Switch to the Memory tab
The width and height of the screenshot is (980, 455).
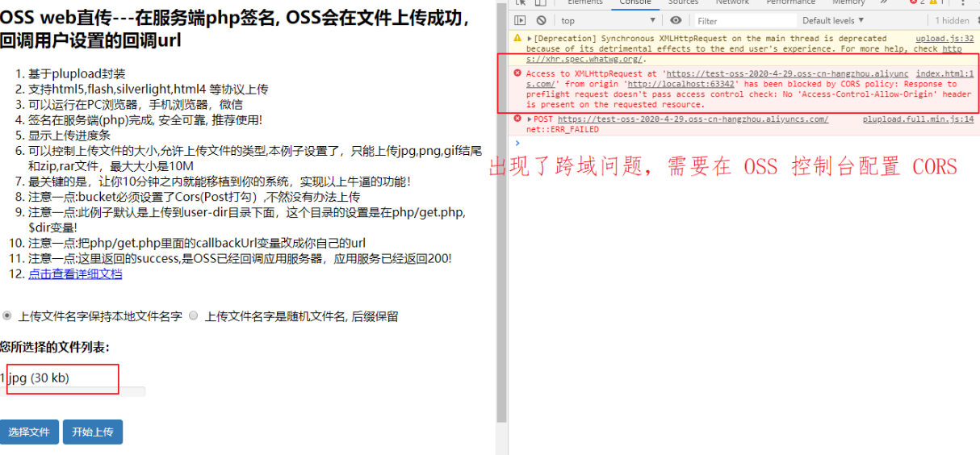click(x=848, y=2)
